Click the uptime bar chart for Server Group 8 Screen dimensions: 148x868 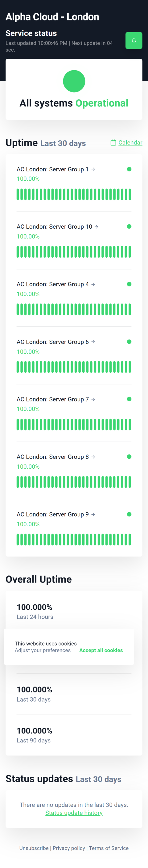[74, 482]
